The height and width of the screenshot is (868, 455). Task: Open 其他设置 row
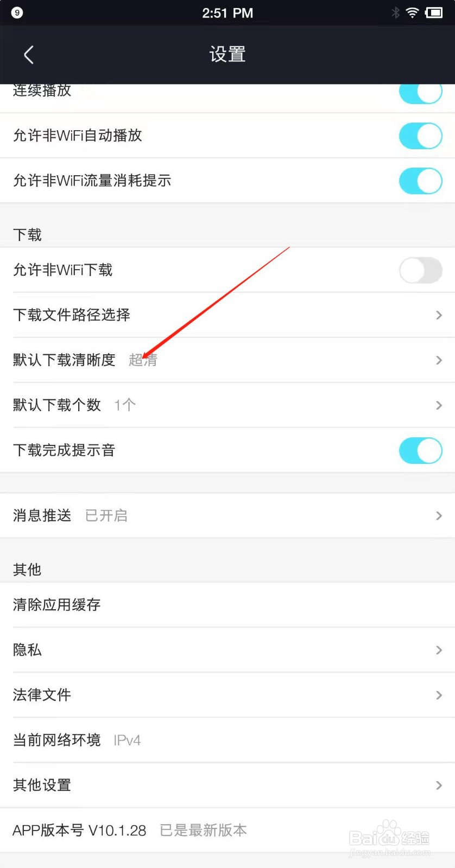[x=227, y=785]
